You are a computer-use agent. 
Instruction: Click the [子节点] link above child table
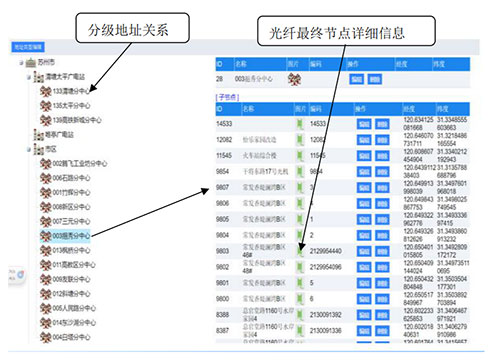228,97
